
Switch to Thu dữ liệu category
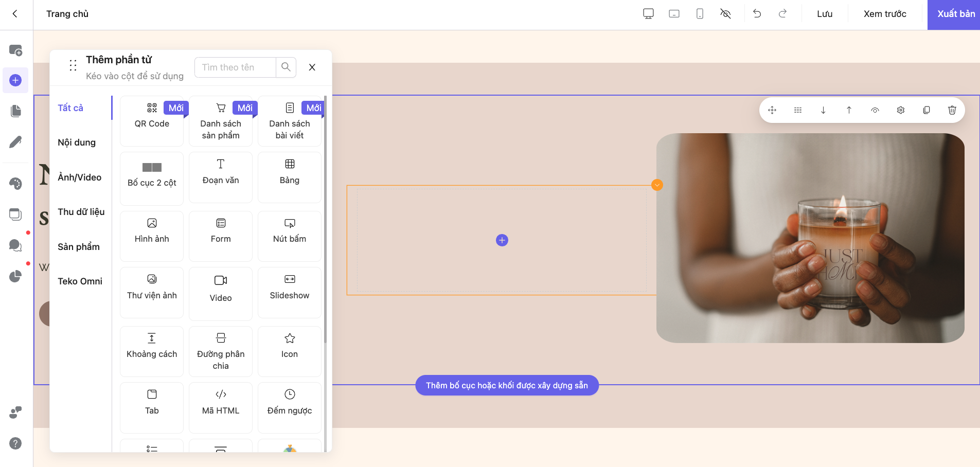tap(81, 212)
